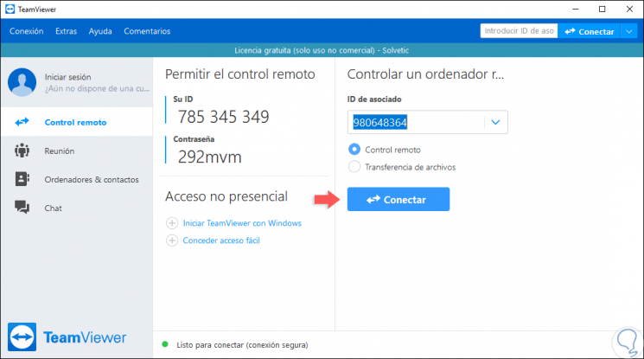Open the Ayuda menu
Viewport: 644px width, 359px height.
tap(100, 31)
